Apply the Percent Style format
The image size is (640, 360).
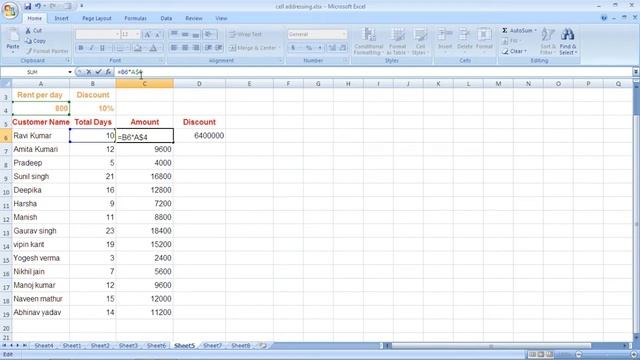[309, 48]
